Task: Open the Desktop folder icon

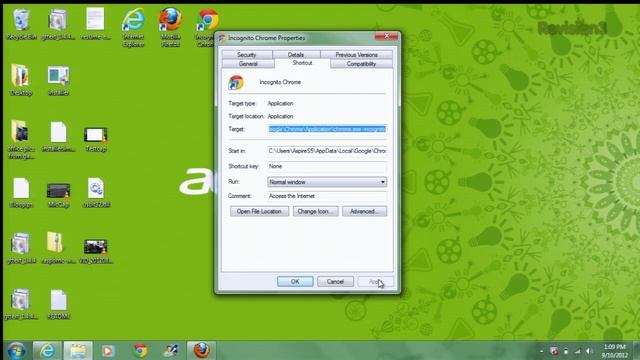Action: pos(20,80)
